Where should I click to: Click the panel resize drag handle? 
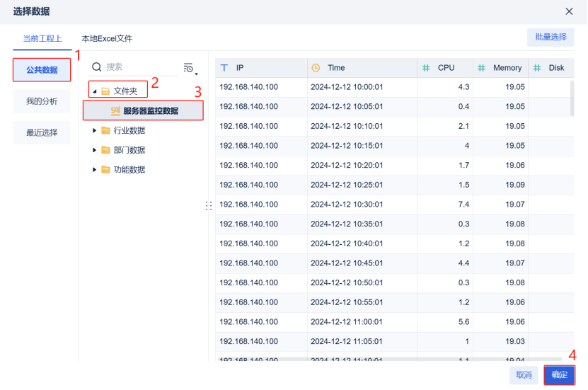point(209,205)
